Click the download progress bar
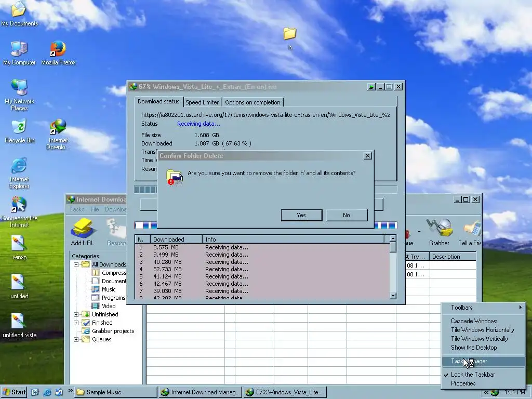This screenshot has height=399, width=532. point(265,189)
